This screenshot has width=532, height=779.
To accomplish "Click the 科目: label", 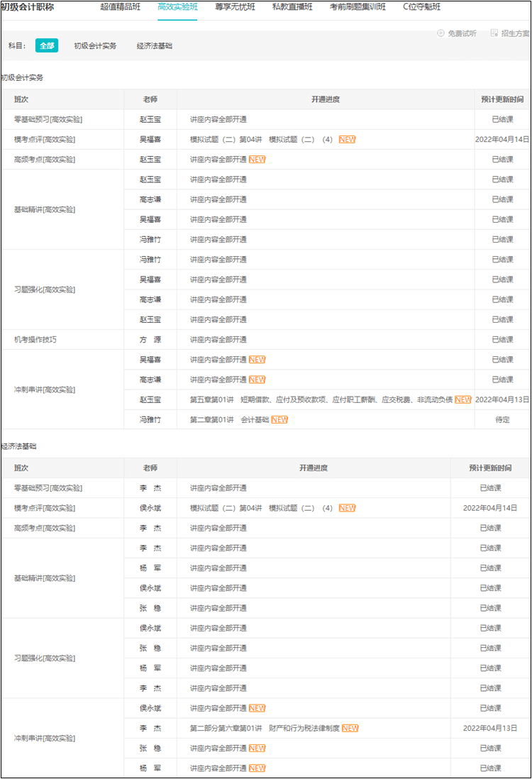I will coord(17,45).
